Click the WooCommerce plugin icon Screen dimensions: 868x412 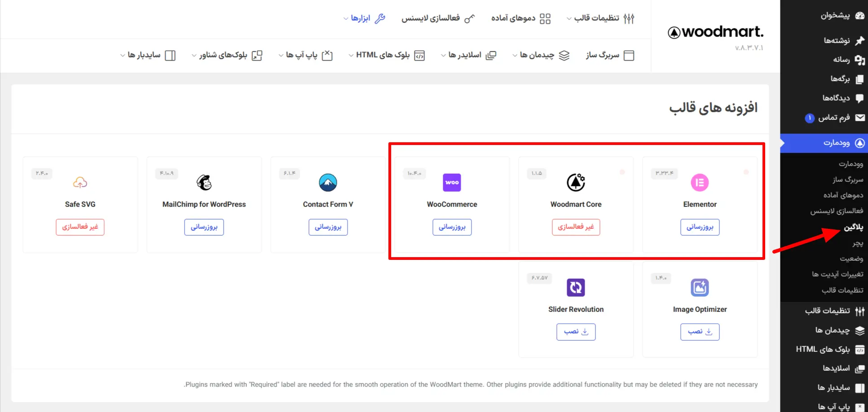pyautogui.click(x=452, y=182)
